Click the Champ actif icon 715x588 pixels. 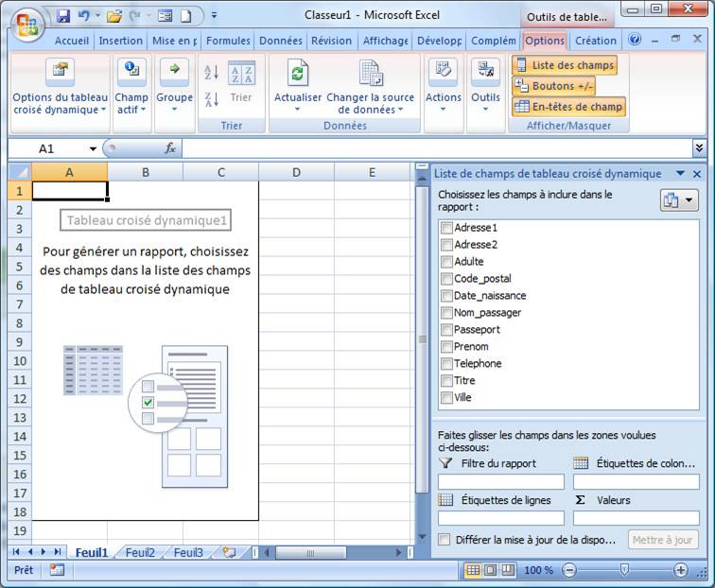(x=131, y=71)
